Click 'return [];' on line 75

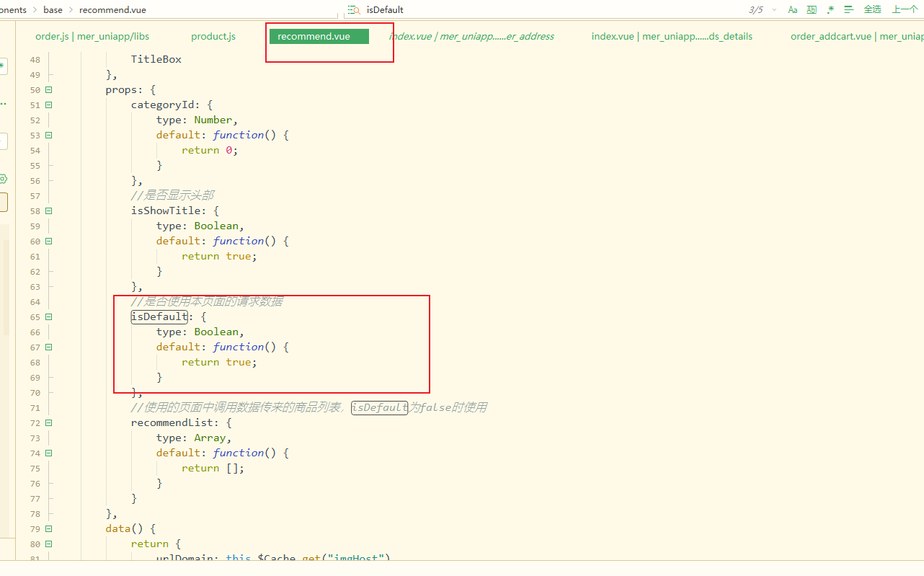(213, 469)
